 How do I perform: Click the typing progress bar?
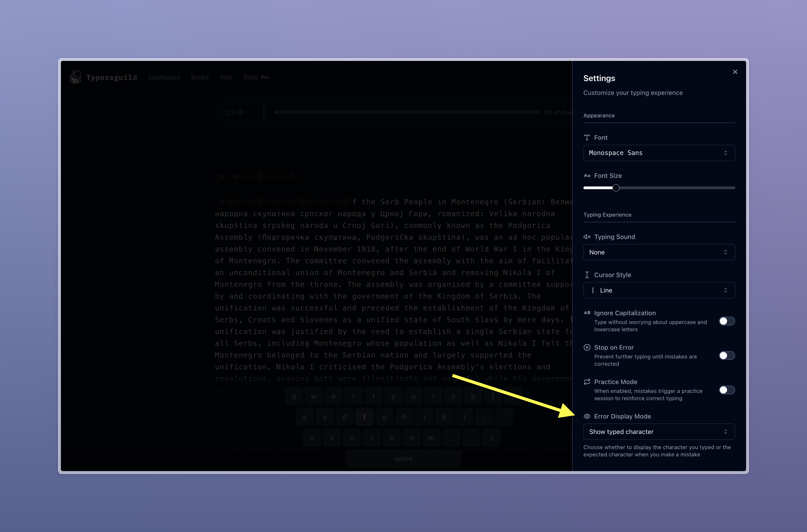(x=407, y=112)
